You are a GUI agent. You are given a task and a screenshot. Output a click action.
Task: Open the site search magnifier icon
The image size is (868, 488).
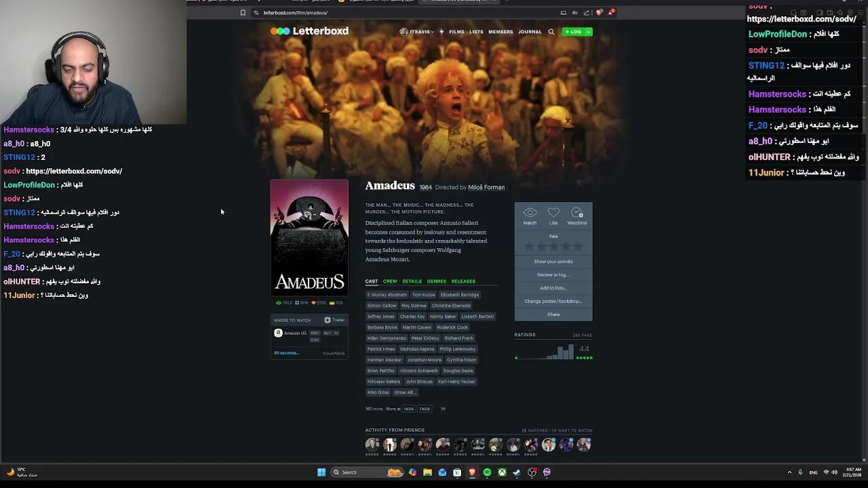[551, 32]
